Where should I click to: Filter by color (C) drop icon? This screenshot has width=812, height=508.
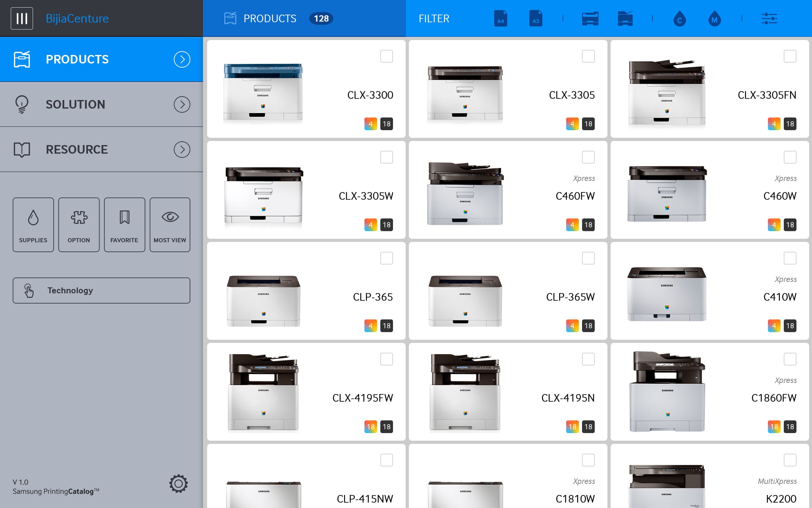tap(679, 18)
